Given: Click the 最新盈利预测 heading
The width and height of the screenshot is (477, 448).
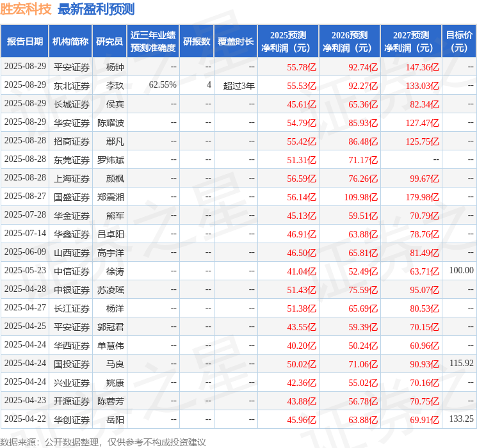Looking at the screenshot, I should (96, 9).
